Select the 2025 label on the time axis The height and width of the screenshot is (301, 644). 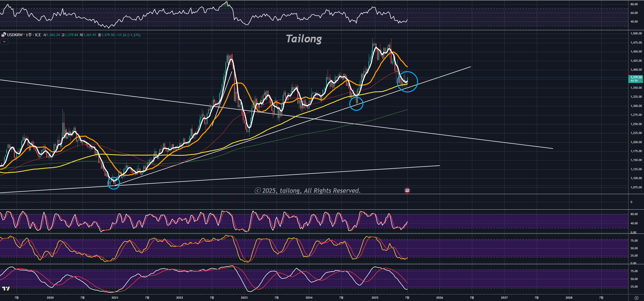point(375,298)
